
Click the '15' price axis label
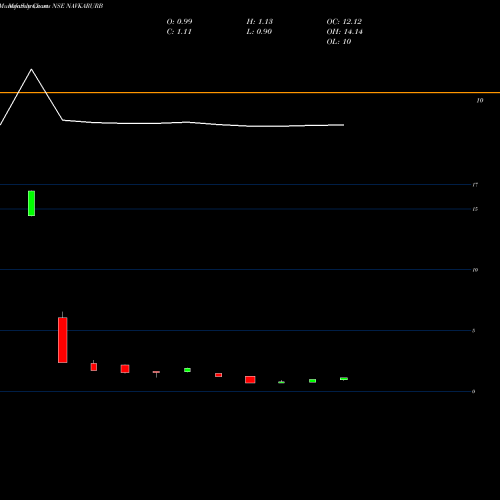475,209
